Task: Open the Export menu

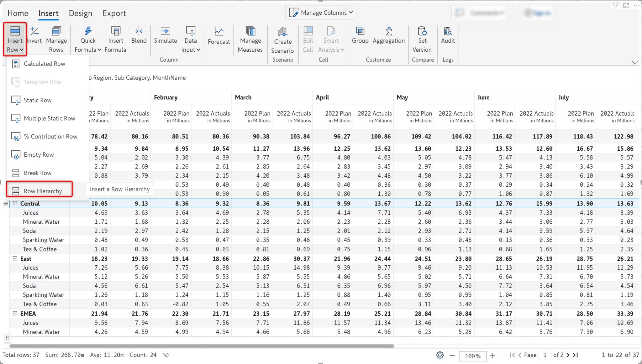Action: tap(114, 13)
